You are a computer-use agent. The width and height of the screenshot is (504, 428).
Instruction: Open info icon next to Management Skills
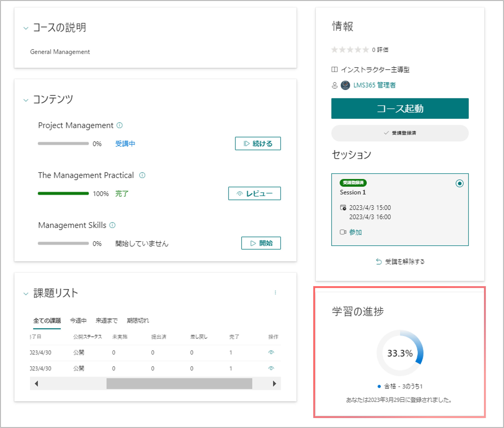(x=112, y=225)
